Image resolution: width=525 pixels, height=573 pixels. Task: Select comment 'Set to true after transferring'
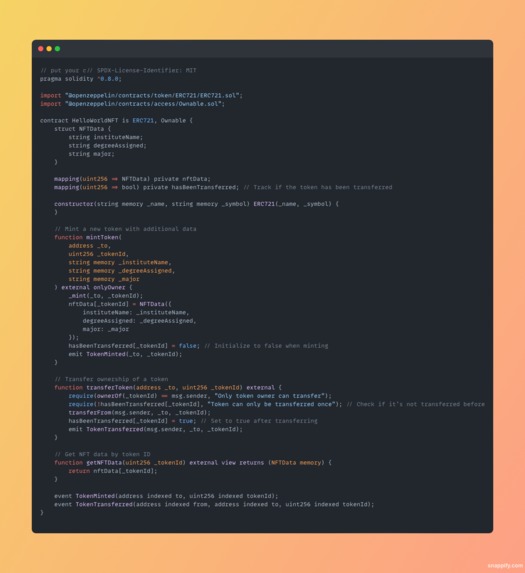(x=259, y=421)
